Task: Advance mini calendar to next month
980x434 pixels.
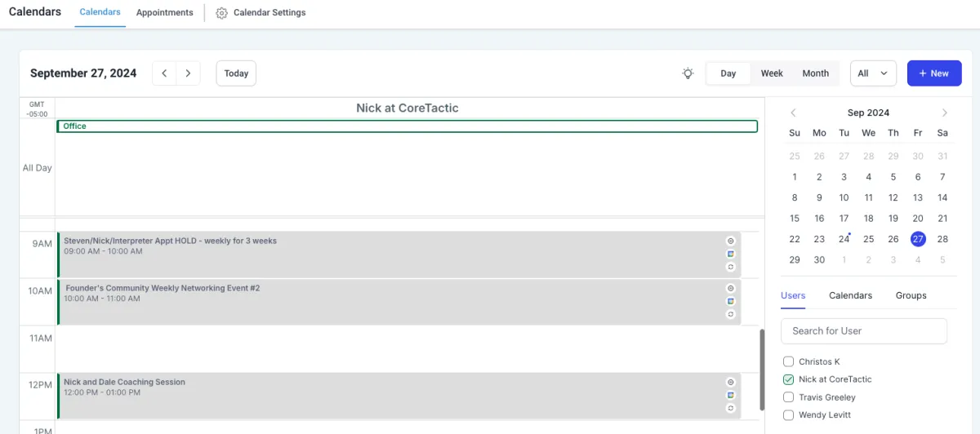Action: [945, 113]
